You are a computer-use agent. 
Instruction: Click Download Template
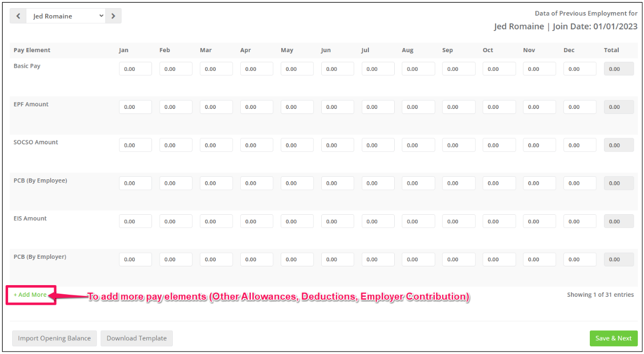136,338
